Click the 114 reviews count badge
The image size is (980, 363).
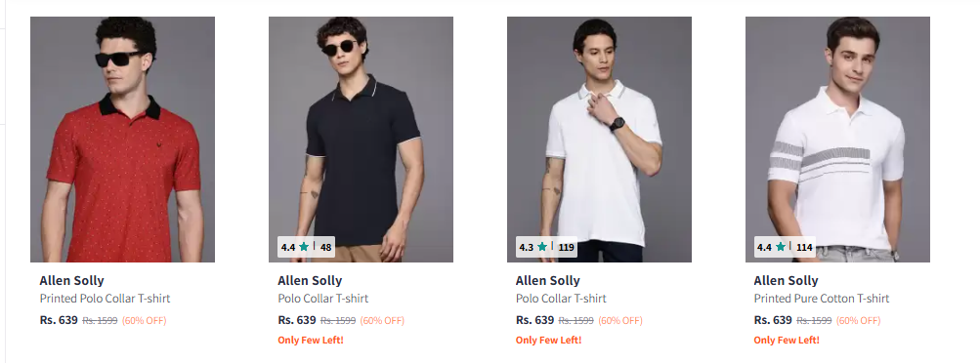[804, 247]
